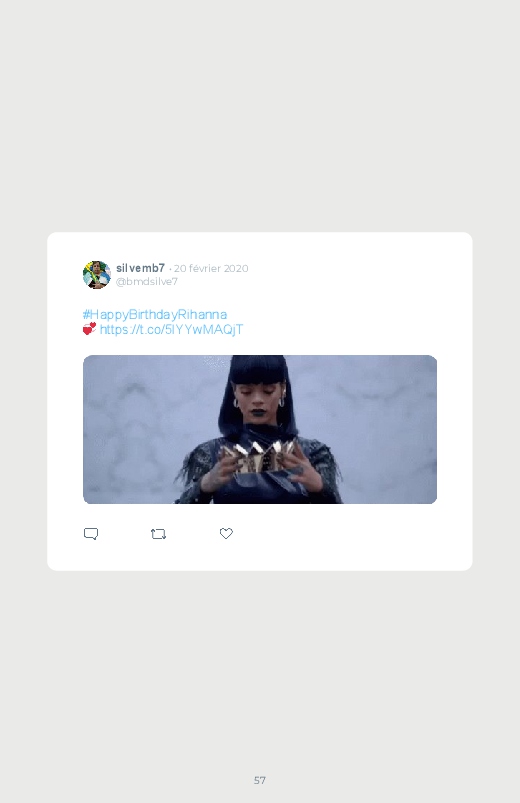Like the tweet with the heart icon
The width and height of the screenshot is (520, 803).
226,533
